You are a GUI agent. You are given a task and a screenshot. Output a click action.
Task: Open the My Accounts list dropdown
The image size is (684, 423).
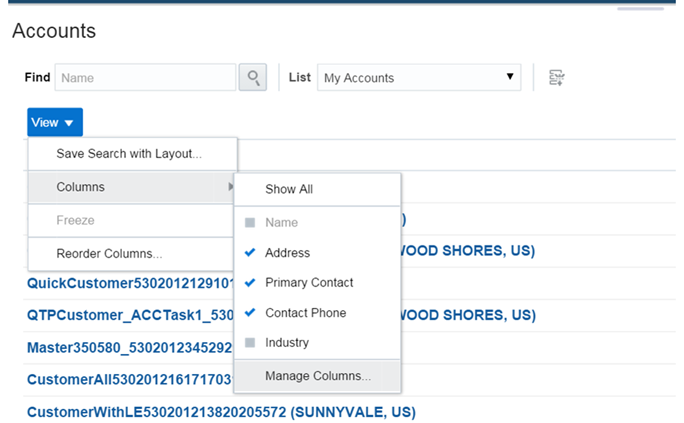pyautogui.click(x=419, y=77)
